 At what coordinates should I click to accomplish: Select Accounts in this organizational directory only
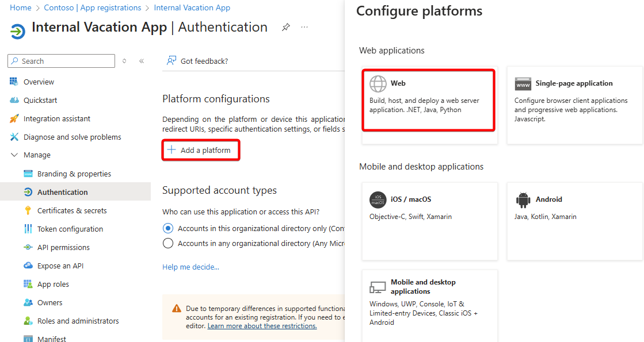coord(168,228)
